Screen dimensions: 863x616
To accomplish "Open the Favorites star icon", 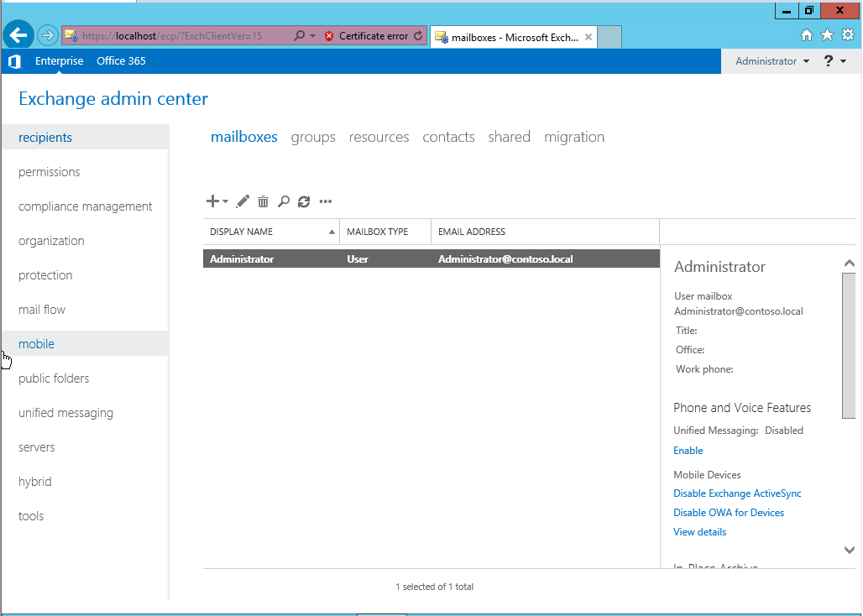I will point(827,35).
